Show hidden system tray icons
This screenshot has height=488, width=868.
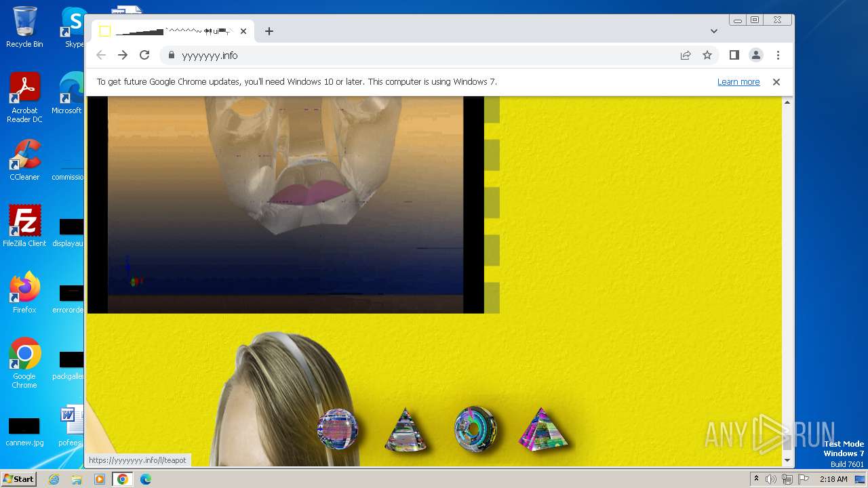(x=756, y=479)
